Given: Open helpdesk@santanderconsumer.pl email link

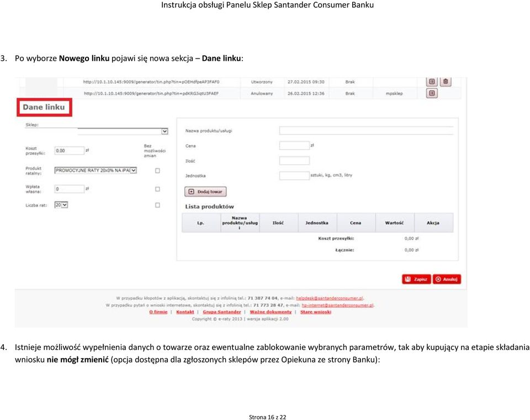Looking at the screenshot, I should coord(330,298).
